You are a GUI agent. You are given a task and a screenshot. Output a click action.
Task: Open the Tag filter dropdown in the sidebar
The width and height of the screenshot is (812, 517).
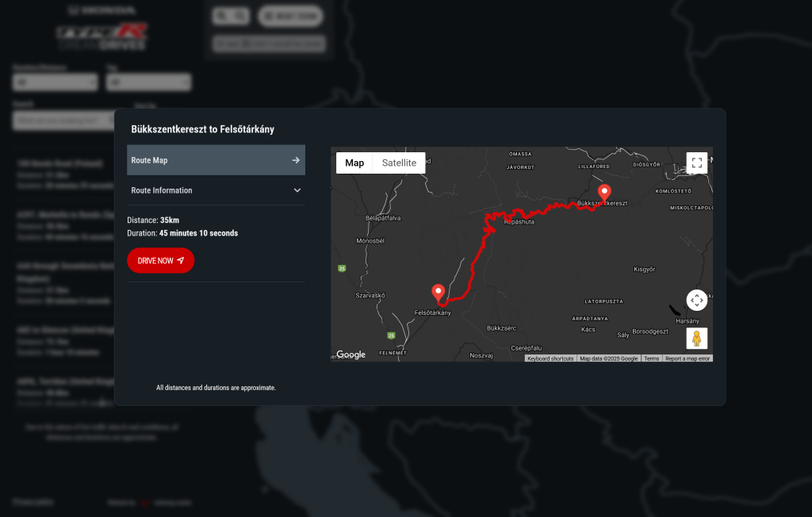pyautogui.click(x=149, y=82)
